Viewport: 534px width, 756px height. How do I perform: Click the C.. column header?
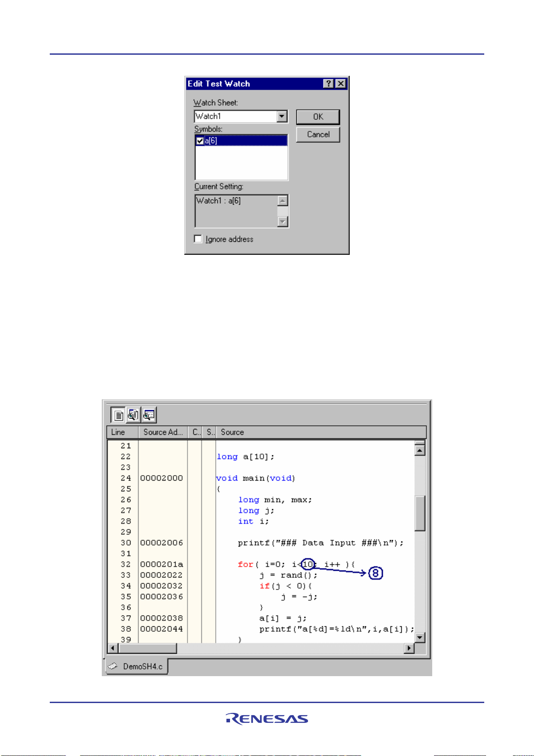(x=195, y=433)
